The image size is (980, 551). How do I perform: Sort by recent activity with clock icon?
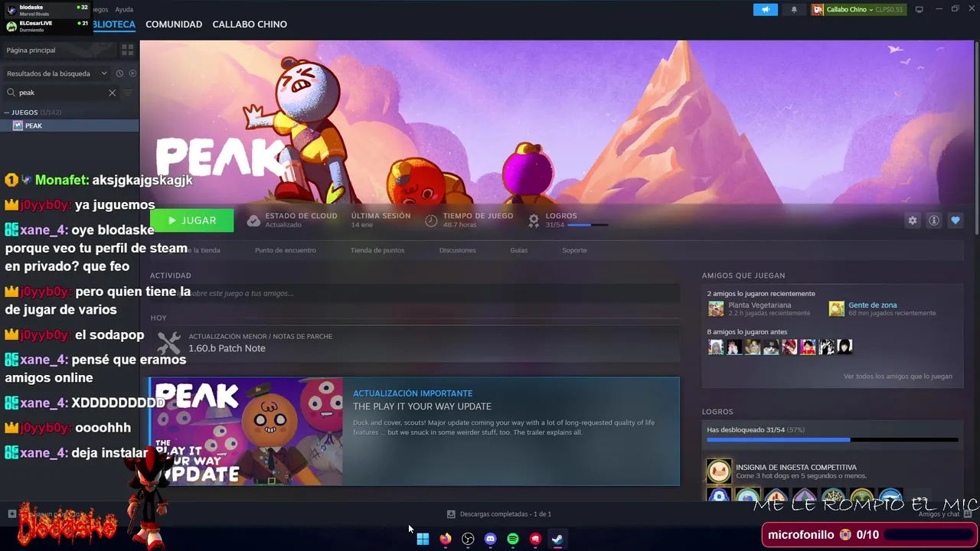[x=119, y=73]
